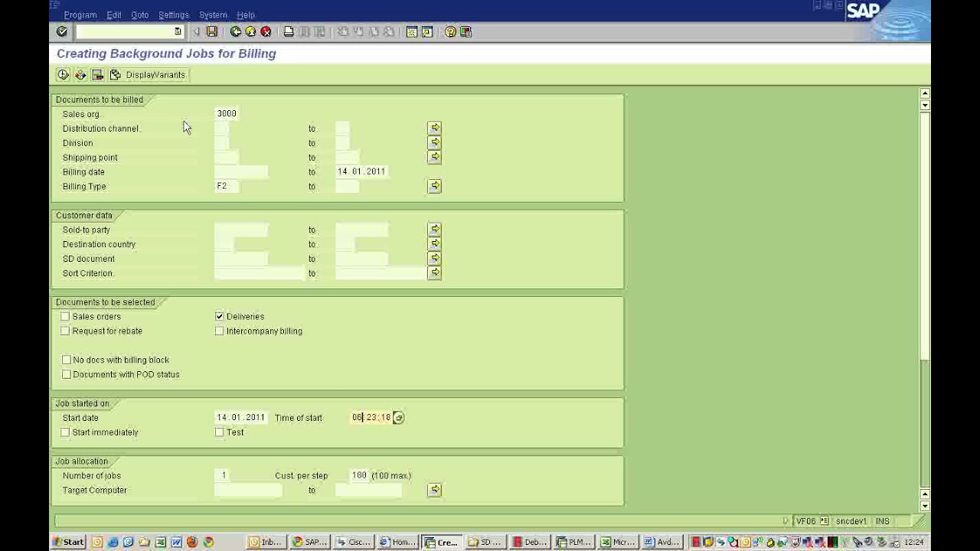Open the Settings menu
The height and width of the screenshot is (551, 980).
click(x=174, y=15)
